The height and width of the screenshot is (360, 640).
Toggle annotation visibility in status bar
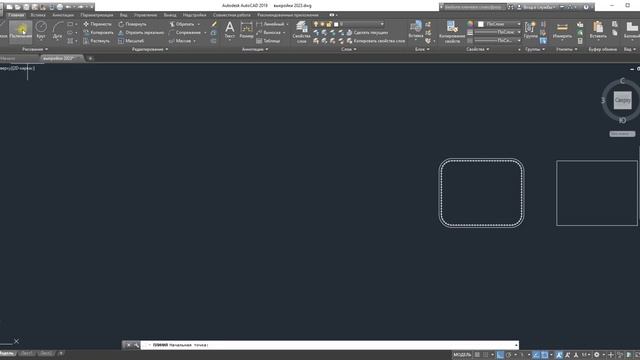559,355
